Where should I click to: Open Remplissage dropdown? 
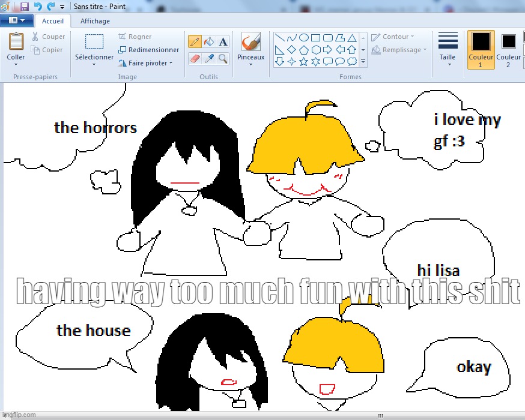click(399, 50)
